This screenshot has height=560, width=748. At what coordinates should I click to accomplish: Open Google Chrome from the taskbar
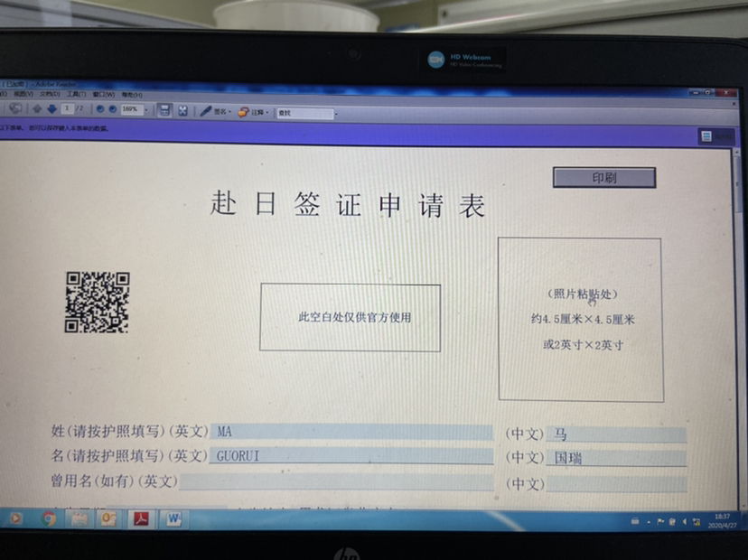click(x=49, y=518)
